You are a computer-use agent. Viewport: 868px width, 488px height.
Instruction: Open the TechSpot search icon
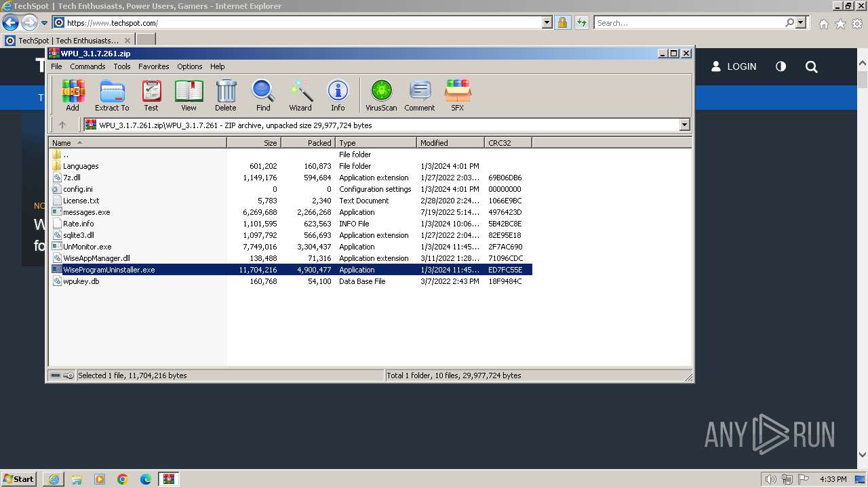click(812, 66)
